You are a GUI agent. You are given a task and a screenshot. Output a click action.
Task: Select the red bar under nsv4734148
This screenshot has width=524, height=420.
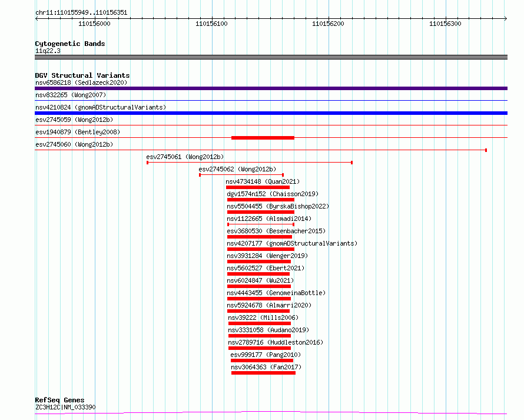point(258,187)
